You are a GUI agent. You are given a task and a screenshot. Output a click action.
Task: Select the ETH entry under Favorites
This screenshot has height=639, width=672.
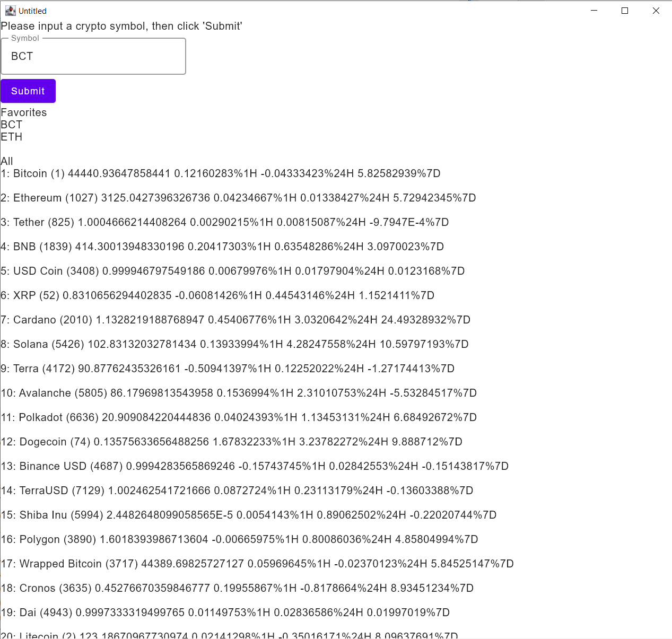12,137
